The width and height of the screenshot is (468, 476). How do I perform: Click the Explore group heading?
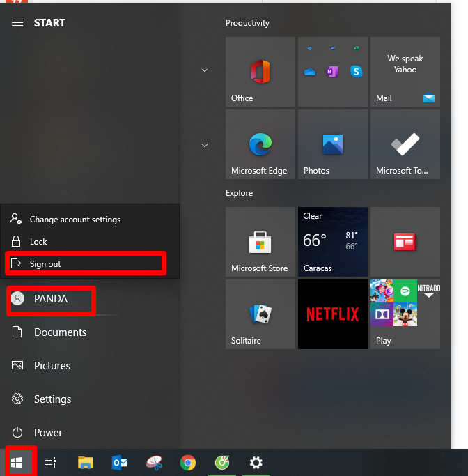(x=239, y=193)
